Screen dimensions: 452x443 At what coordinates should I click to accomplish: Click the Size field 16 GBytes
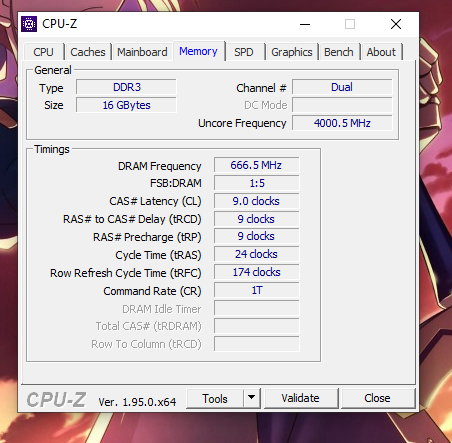tap(126, 105)
